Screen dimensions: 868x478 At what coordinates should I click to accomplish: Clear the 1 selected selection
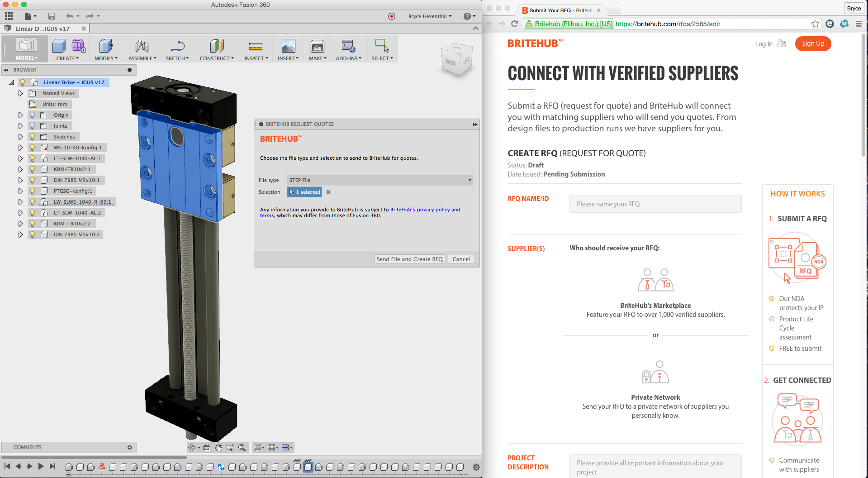(x=328, y=192)
